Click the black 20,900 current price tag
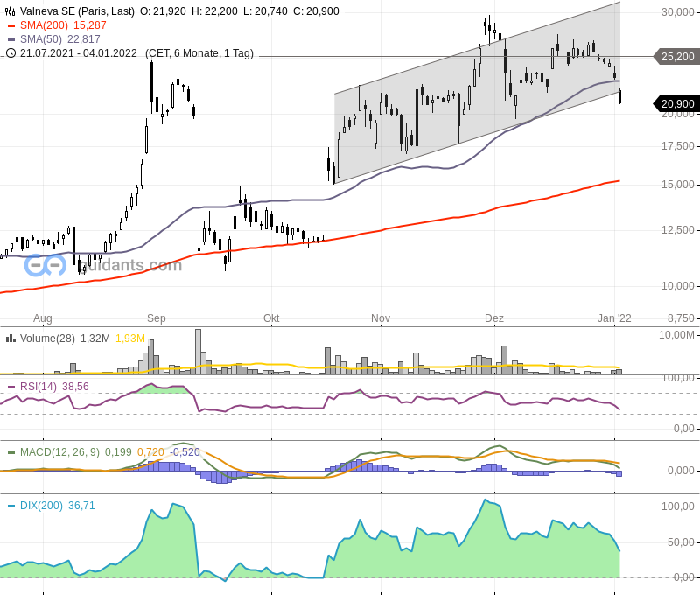The width and height of the screenshot is (700, 595). coord(677,104)
